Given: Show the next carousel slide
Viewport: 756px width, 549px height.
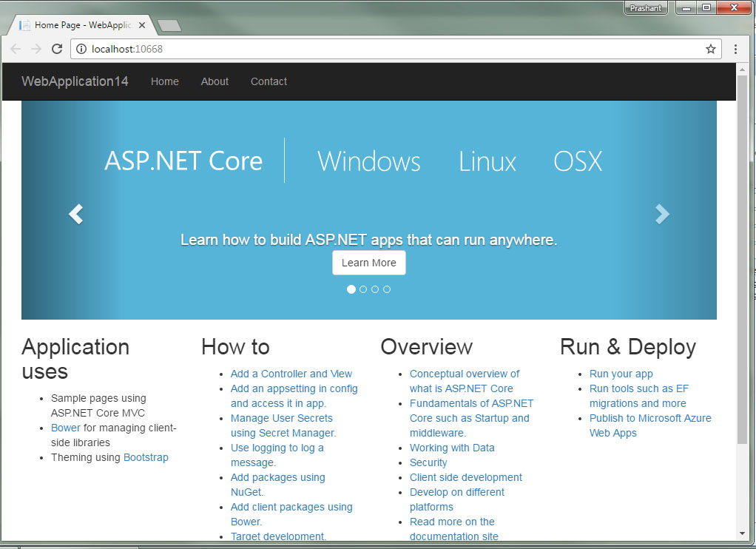Looking at the screenshot, I should click(663, 214).
